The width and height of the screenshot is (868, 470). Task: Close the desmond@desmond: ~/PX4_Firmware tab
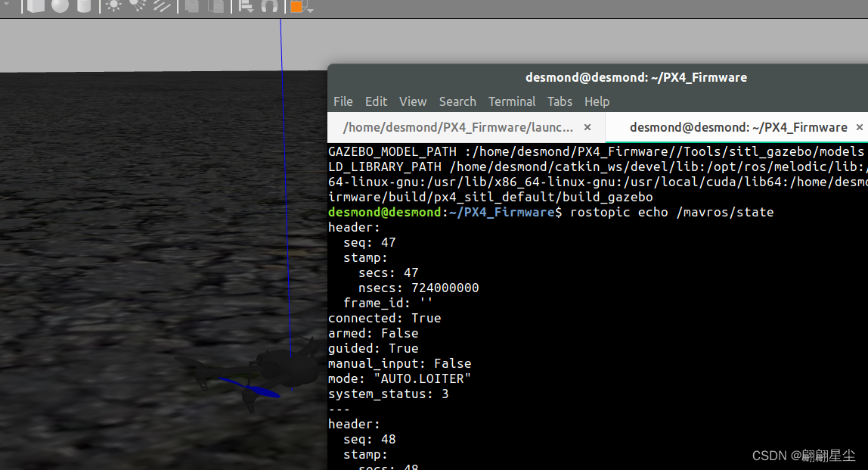pyautogui.click(x=859, y=127)
